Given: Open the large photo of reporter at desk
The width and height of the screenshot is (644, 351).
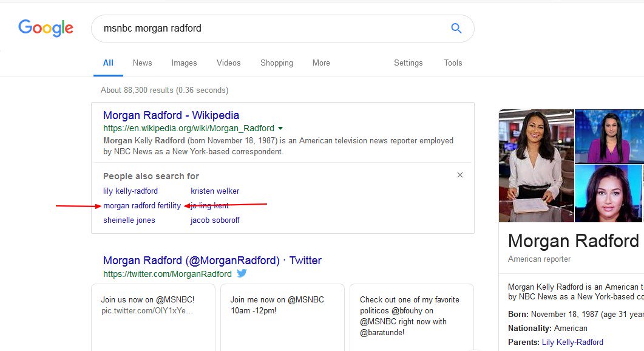Looking at the screenshot, I should (x=537, y=166).
